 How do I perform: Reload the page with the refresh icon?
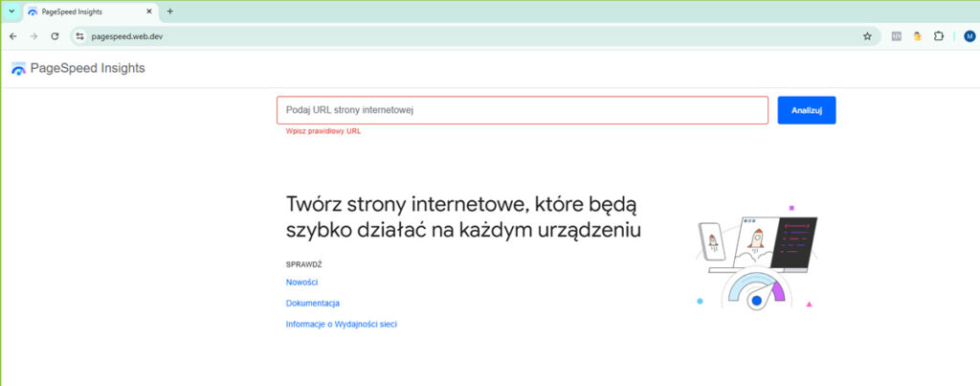pos(55,36)
